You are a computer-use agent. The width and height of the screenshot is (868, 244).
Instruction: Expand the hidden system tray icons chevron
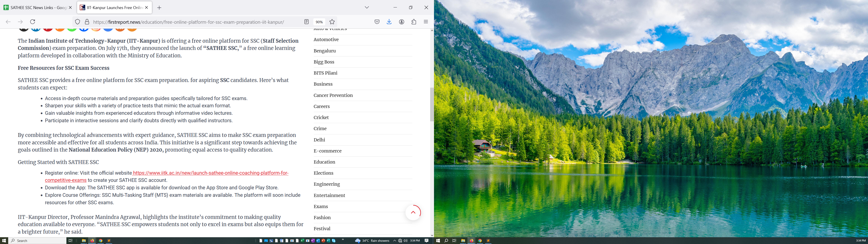[x=395, y=241]
